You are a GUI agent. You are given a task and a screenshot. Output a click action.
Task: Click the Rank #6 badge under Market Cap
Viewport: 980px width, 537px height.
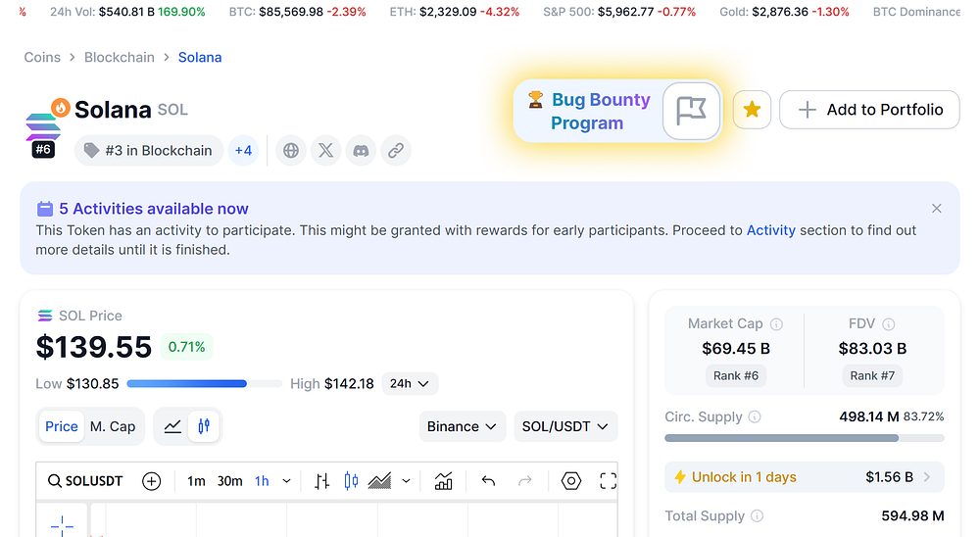pos(736,375)
